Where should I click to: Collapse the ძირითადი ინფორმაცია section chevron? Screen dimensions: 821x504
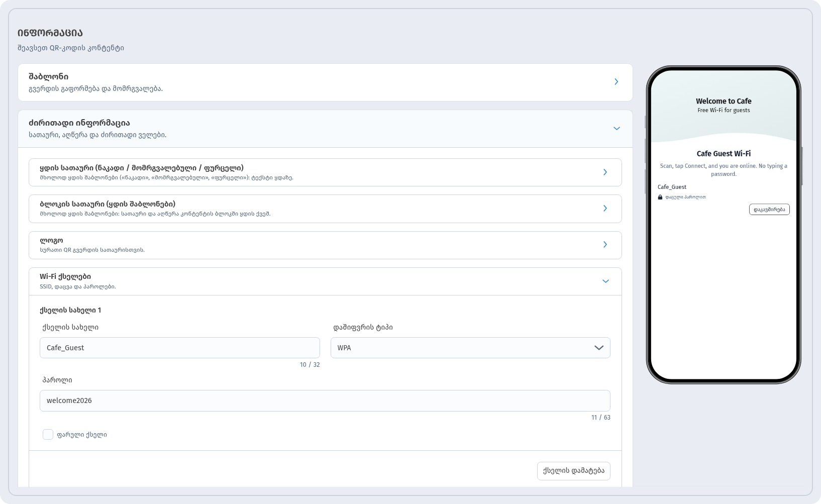coord(617,129)
